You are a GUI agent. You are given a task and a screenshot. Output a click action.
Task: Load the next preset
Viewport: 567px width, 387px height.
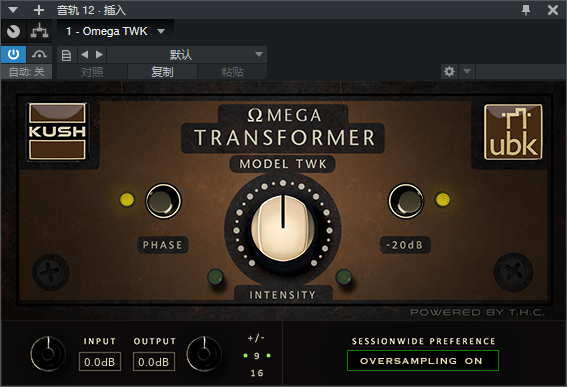click(x=99, y=55)
